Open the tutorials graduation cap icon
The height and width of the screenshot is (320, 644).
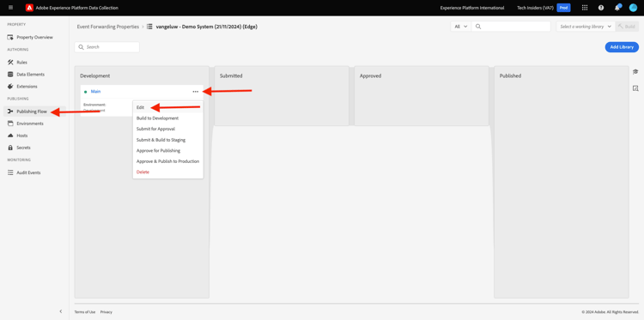click(635, 71)
